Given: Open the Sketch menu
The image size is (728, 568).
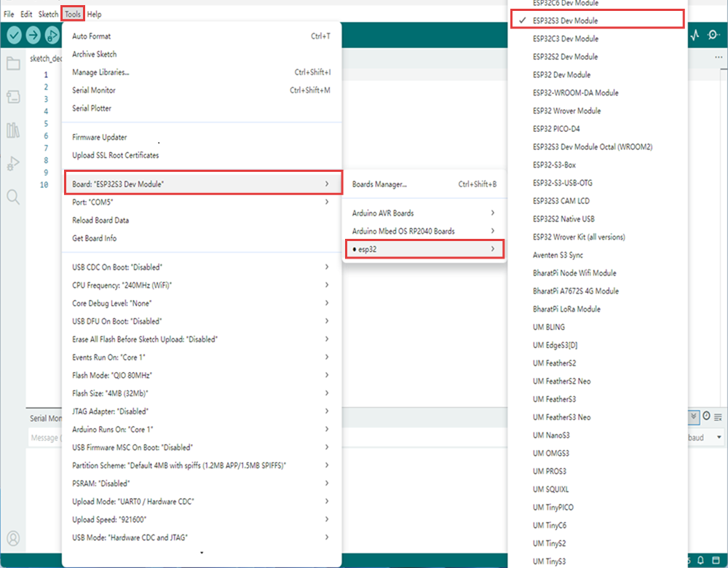Looking at the screenshot, I should click(48, 14).
